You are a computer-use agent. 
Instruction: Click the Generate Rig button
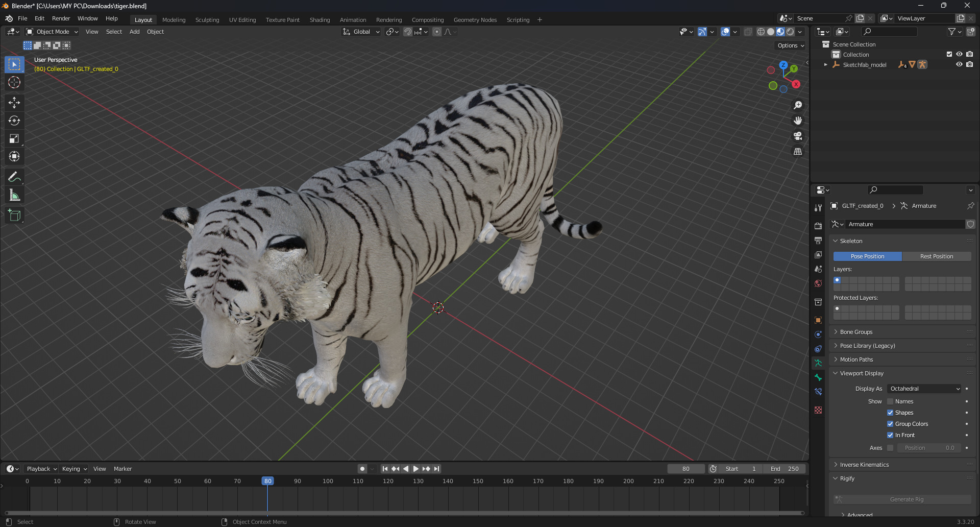pyautogui.click(x=902, y=499)
